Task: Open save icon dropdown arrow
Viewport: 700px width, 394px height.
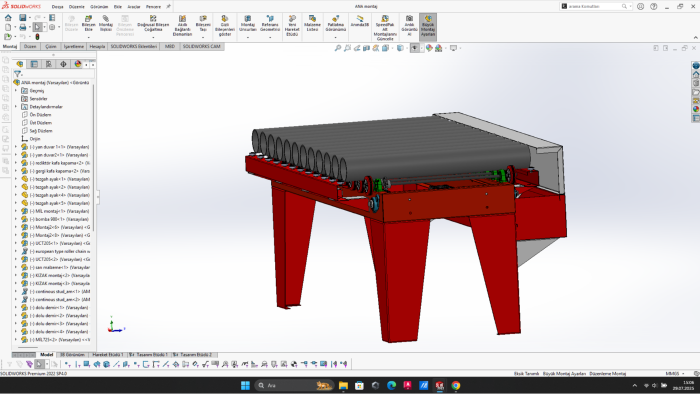Action: tap(29, 18)
